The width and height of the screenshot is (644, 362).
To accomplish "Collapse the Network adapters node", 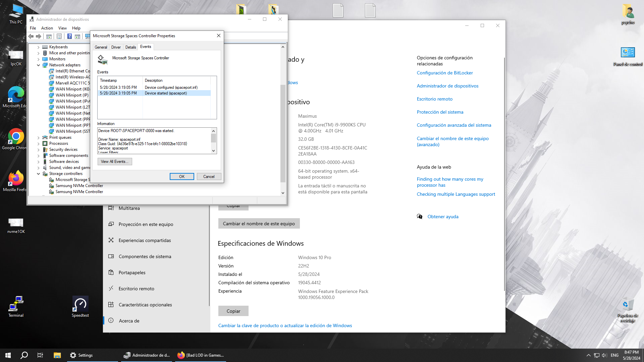I will pos(38,65).
